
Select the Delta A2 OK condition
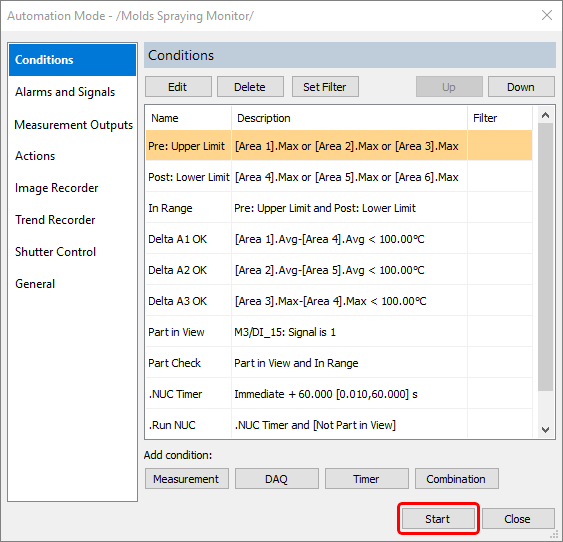point(339,270)
